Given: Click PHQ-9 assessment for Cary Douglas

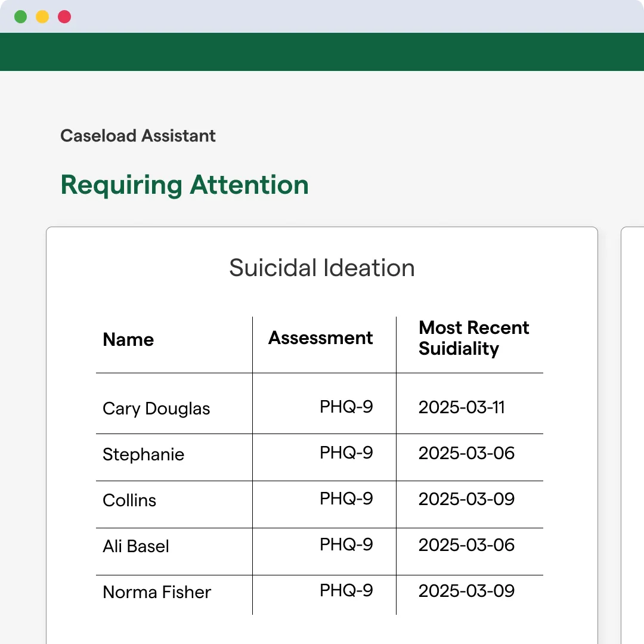Looking at the screenshot, I should pos(346,407).
